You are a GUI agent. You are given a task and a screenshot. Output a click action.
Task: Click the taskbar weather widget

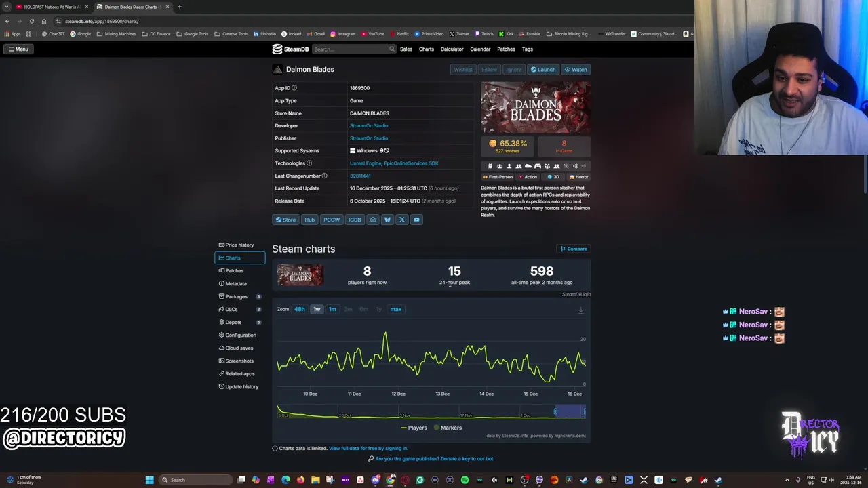24,480
